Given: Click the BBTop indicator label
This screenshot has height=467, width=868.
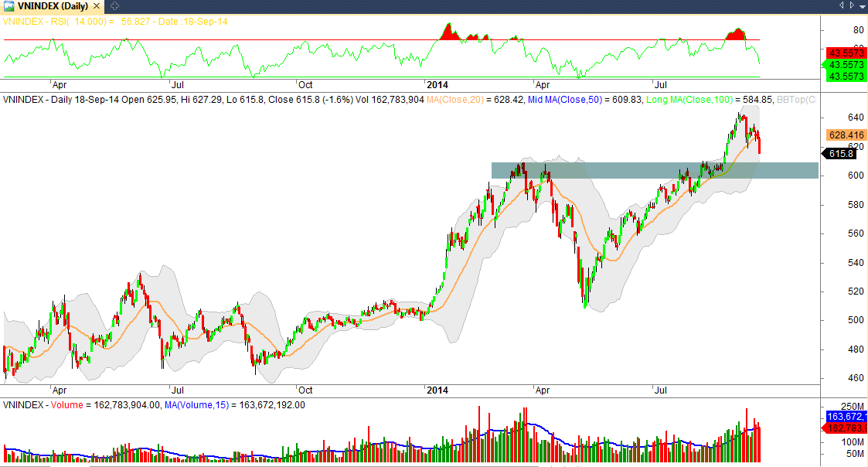Looking at the screenshot, I should point(796,100).
